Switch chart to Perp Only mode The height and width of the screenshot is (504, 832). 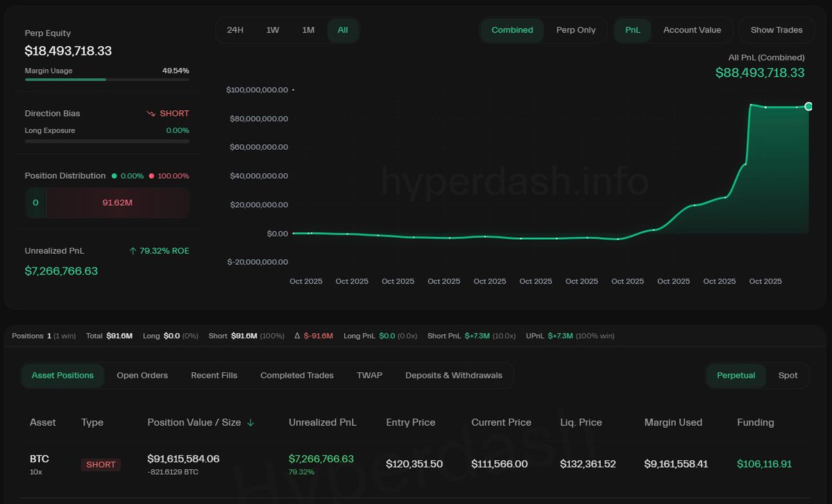coord(575,31)
